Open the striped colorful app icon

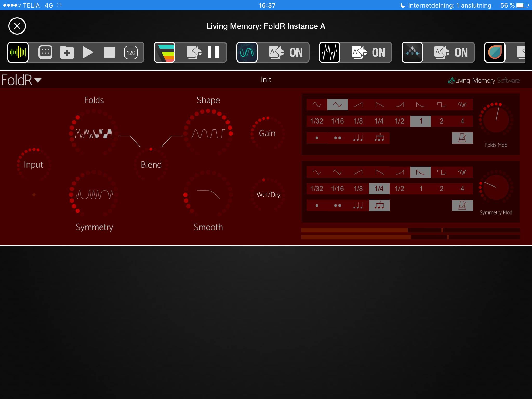(164, 52)
